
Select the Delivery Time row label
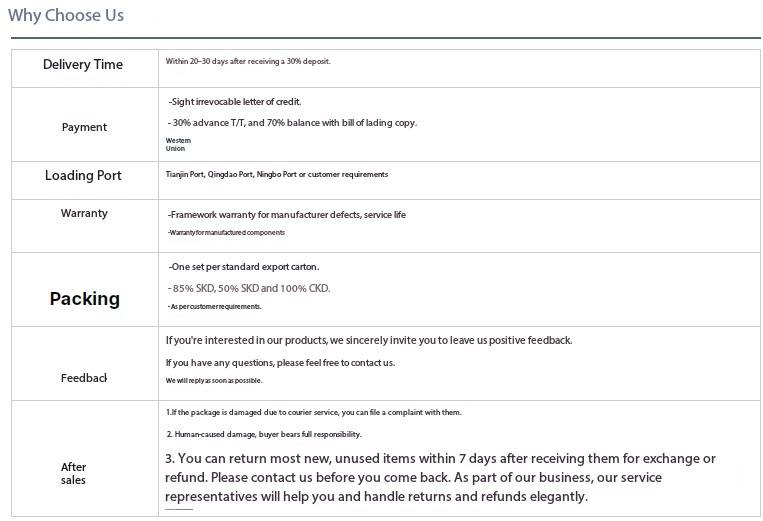point(83,65)
